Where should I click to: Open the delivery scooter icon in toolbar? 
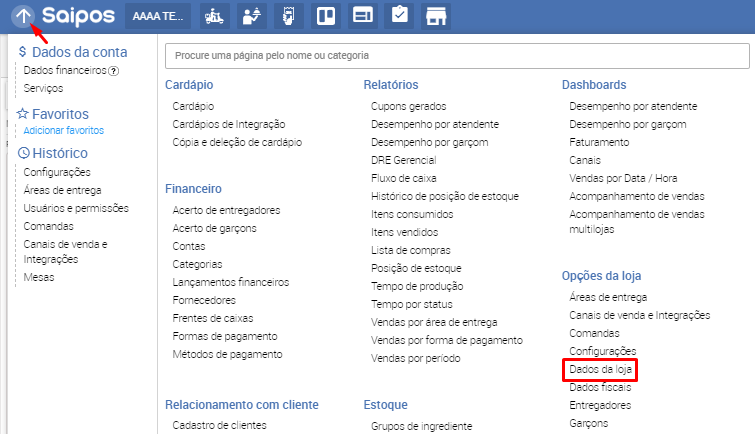pyautogui.click(x=213, y=16)
